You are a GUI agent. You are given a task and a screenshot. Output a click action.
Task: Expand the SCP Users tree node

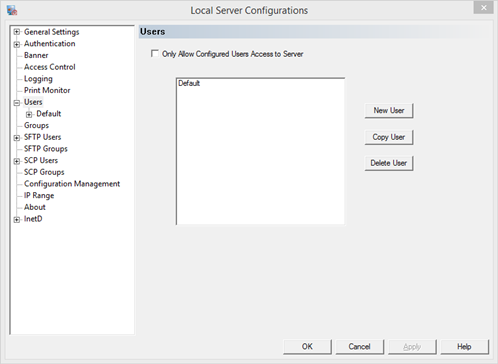(17, 161)
